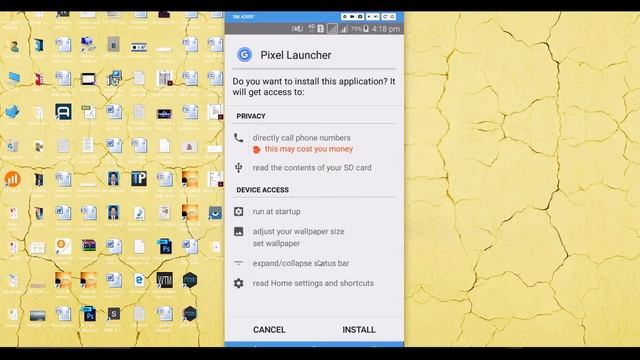Select the hexagon icon next to WTM
This screenshot has width=640, height=360.
(x=190, y=280)
